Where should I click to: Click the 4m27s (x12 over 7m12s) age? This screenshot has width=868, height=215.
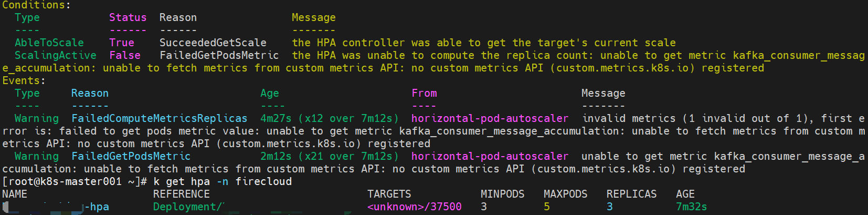point(329,118)
